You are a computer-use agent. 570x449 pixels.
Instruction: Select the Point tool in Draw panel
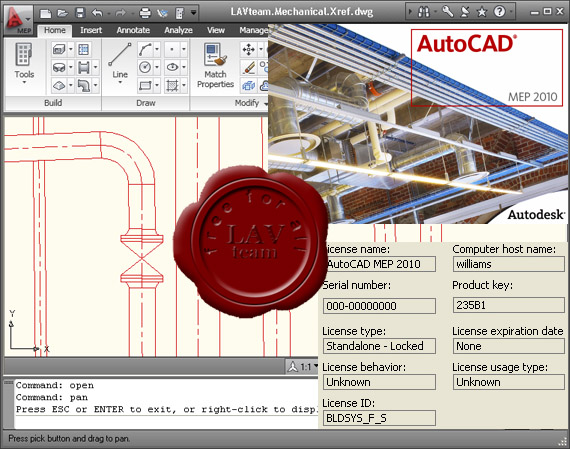[172, 49]
